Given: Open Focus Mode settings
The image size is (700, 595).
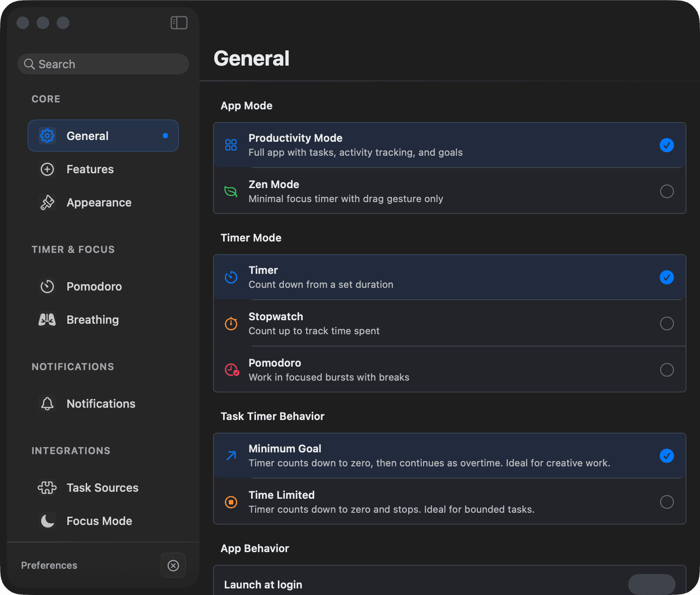Looking at the screenshot, I should [103, 521].
